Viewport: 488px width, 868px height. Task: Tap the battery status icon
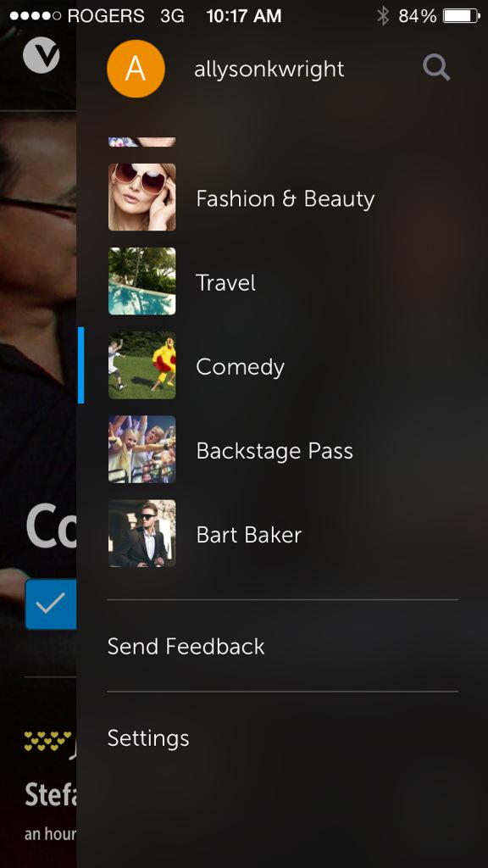coord(462,15)
